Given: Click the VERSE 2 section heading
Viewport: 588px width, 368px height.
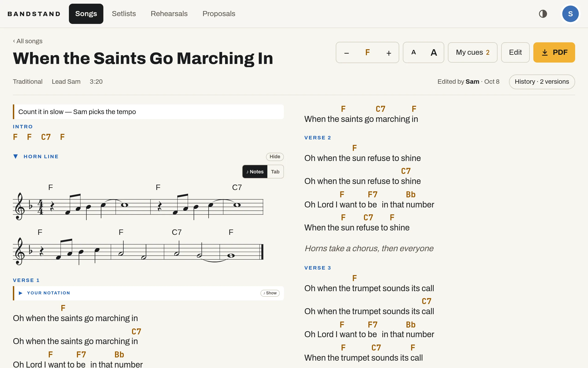Looking at the screenshot, I should (x=318, y=138).
